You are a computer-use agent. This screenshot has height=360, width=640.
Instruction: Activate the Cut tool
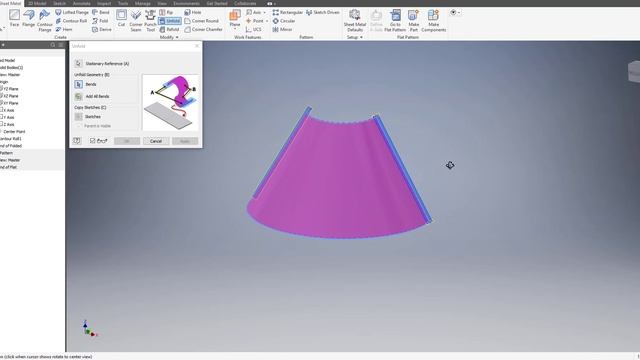pos(121,19)
